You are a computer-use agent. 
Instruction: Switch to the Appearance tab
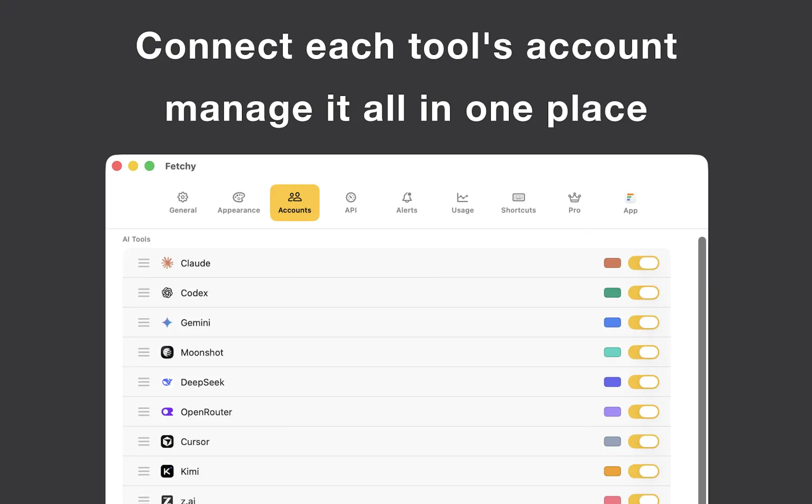coord(239,203)
